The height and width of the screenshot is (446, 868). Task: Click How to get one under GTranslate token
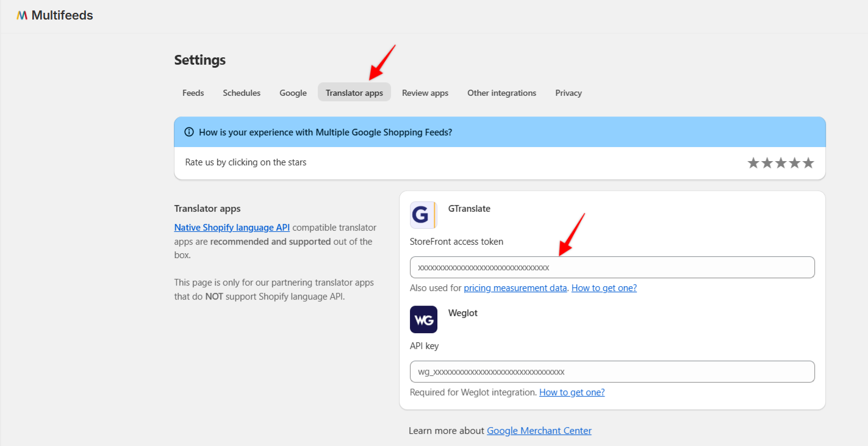[x=604, y=288]
